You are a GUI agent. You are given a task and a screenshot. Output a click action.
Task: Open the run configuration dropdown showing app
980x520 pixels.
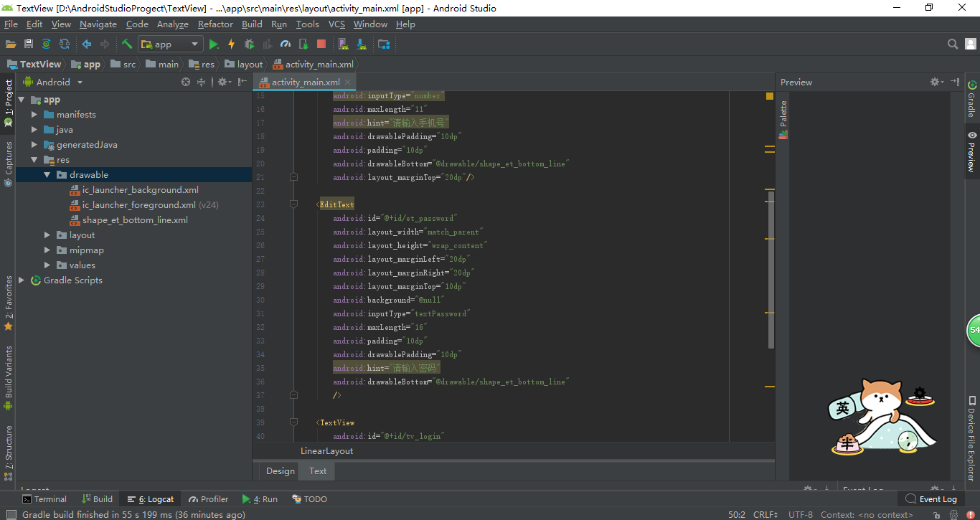click(x=170, y=44)
